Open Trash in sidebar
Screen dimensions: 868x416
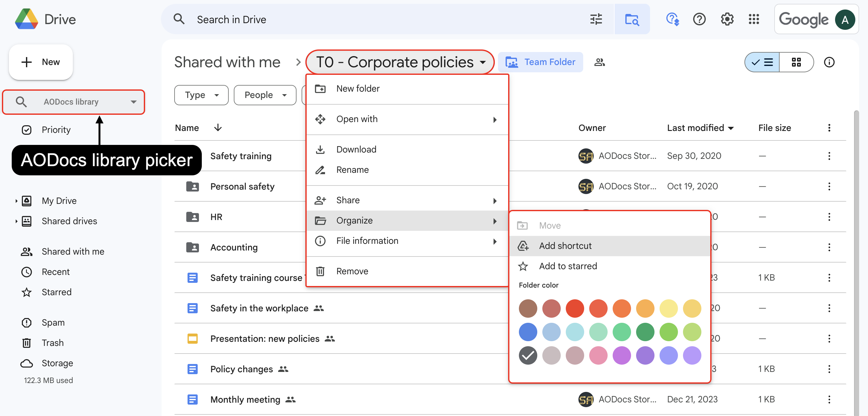coord(53,343)
